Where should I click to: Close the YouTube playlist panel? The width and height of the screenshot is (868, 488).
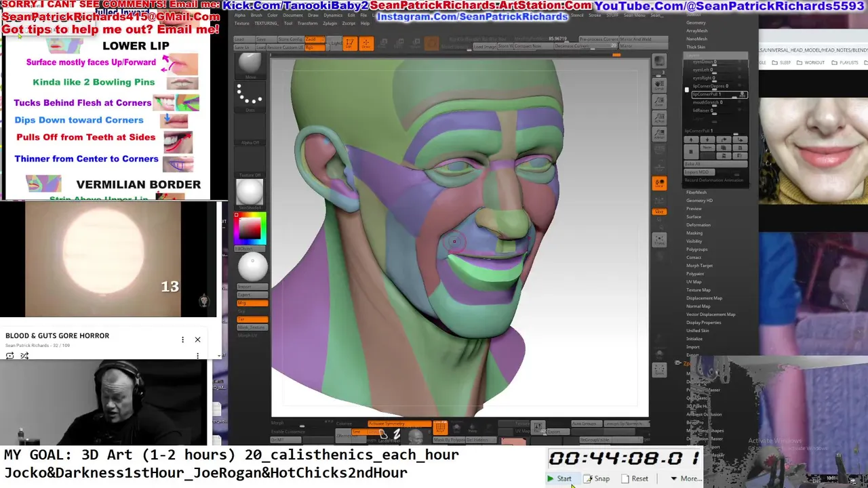pos(197,340)
